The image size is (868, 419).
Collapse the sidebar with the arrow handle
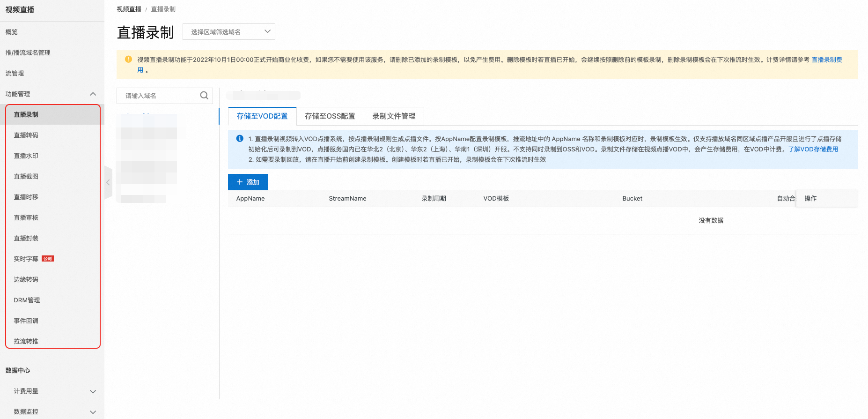[x=108, y=182]
